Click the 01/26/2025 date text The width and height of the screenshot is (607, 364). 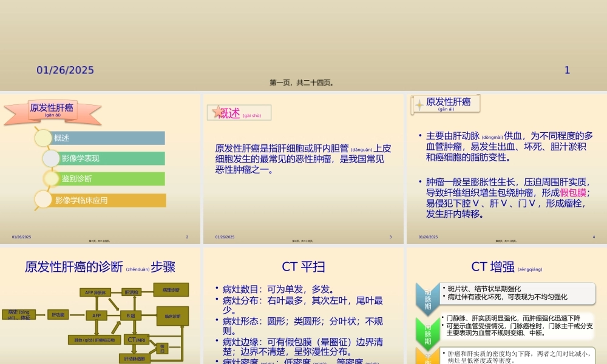(64, 70)
